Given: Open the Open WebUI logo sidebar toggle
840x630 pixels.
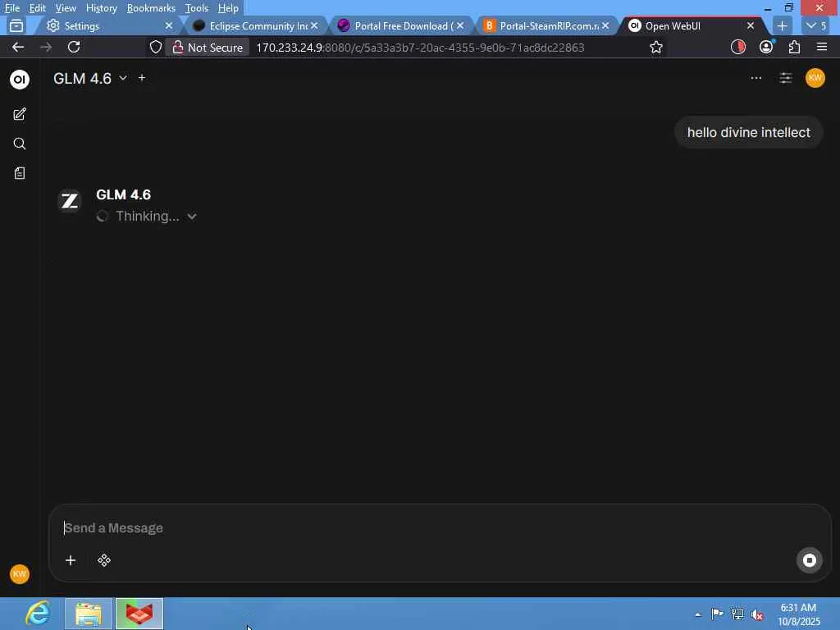Looking at the screenshot, I should click(20, 80).
